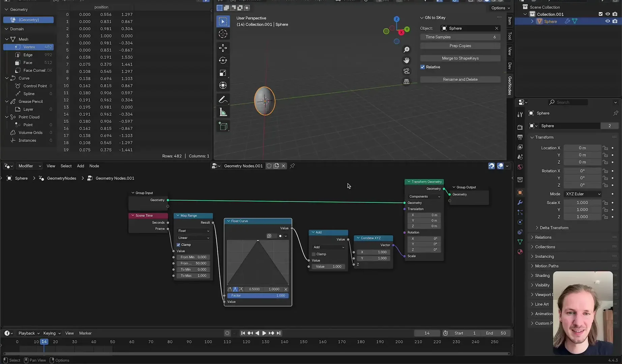
Task: Open the node editor Add menu
Action: tap(80, 166)
